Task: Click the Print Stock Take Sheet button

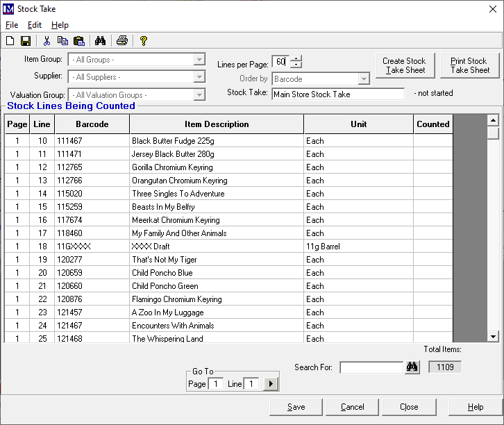Action: [x=469, y=65]
